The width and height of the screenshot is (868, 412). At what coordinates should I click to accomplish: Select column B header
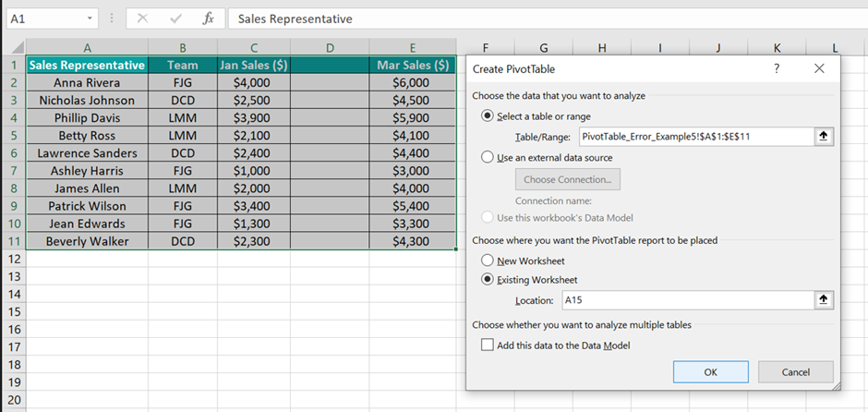pos(183,48)
